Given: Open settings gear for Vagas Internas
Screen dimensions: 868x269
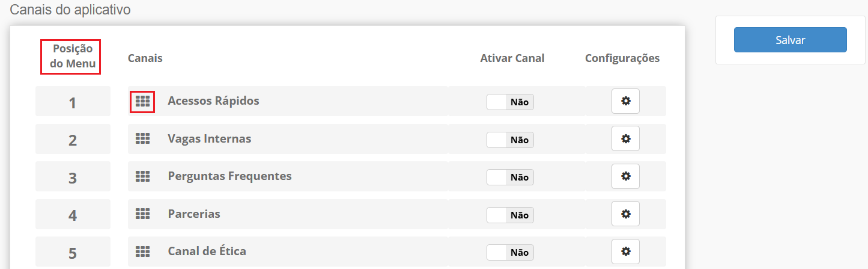Looking at the screenshot, I should [625, 139].
